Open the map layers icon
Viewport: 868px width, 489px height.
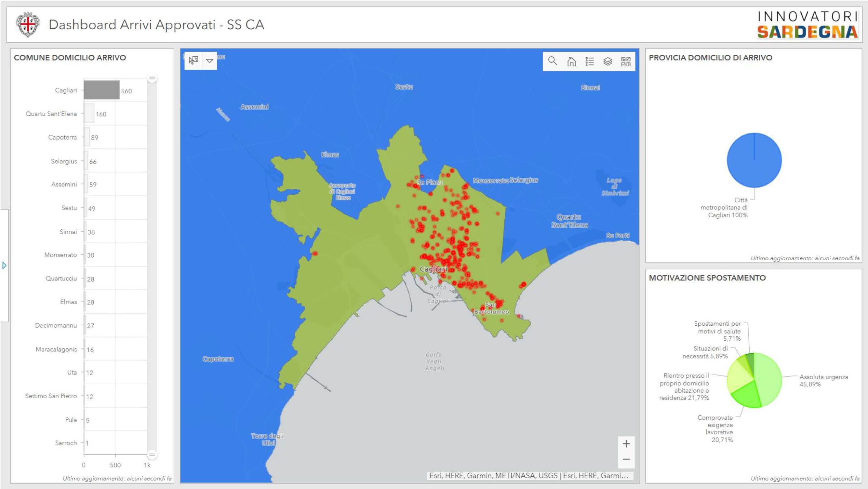pos(608,61)
